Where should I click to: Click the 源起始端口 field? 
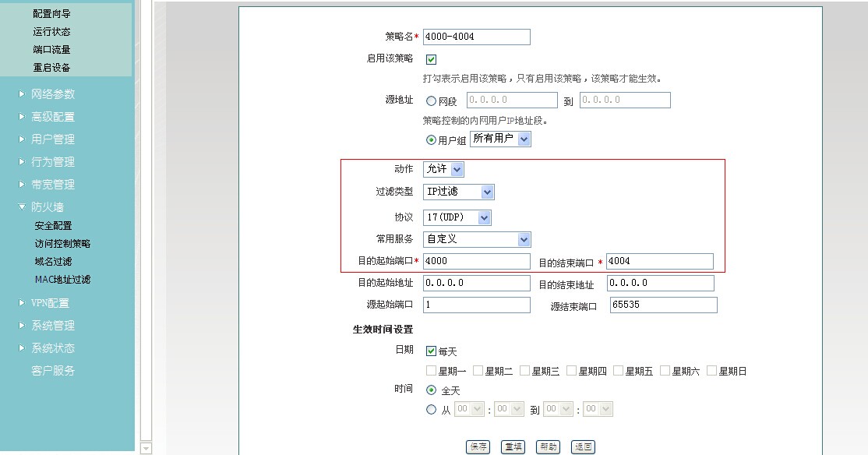(477, 305)
